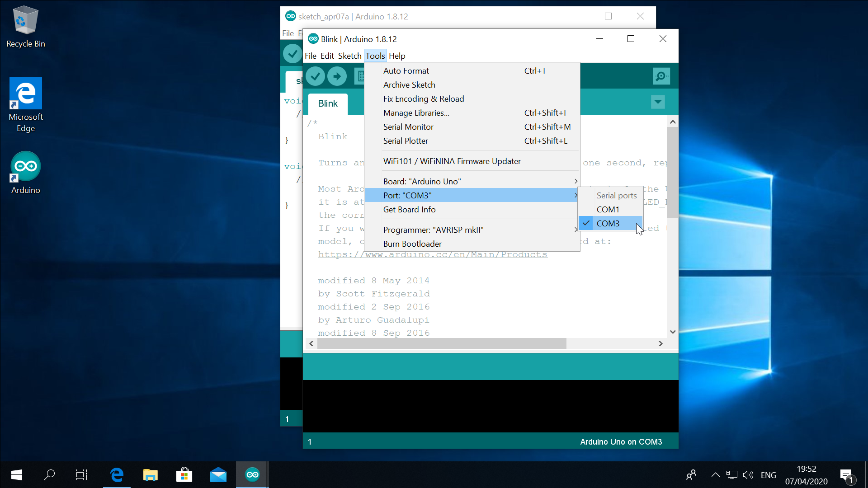Open Task View in taskbar
The image size is (868, 488).
82,475
